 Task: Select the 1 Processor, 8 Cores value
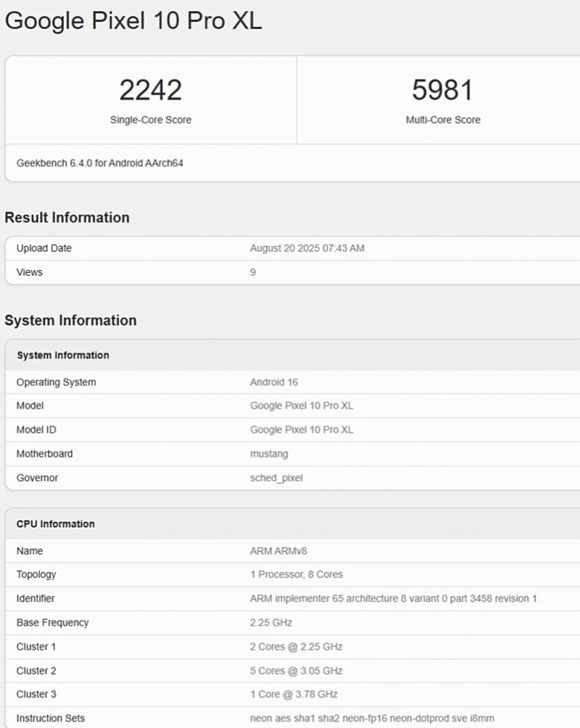(x=296, y=575)
